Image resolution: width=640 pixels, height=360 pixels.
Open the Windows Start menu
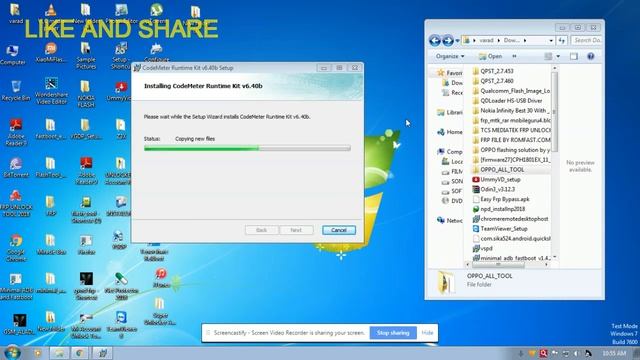pyautogui.click(x=12, y=353)
